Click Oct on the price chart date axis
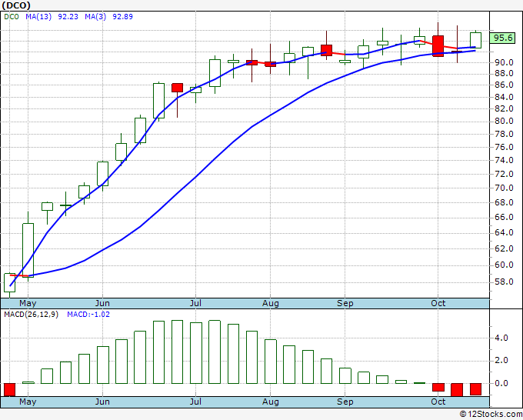 click(x=438, y=304)
